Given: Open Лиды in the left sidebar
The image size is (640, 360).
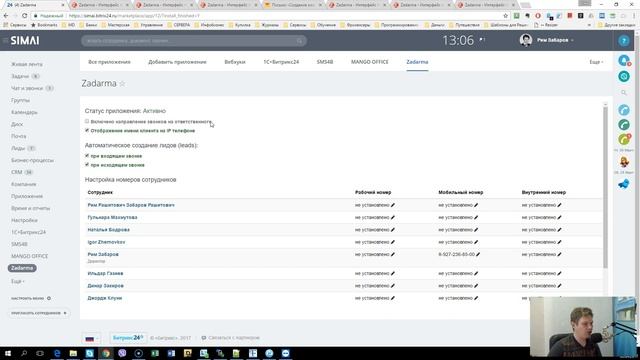Looking at the screenshot, I should click(18, 148).
